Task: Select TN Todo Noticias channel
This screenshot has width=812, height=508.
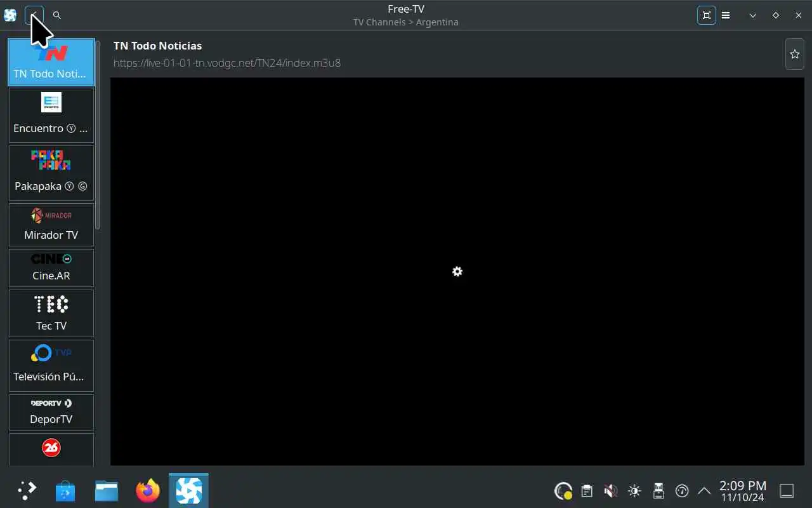Action: [51, 62]
